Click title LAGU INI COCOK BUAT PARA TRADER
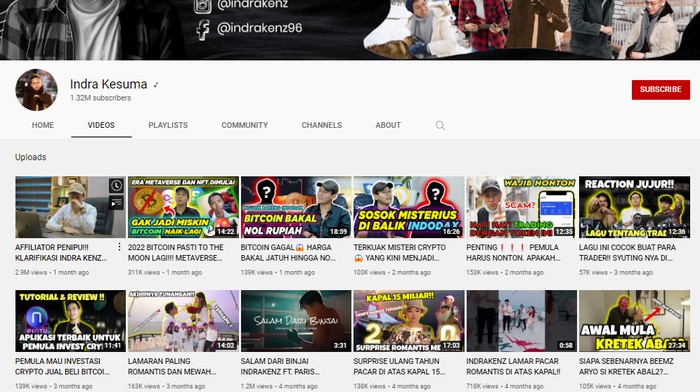 [627, 253]
